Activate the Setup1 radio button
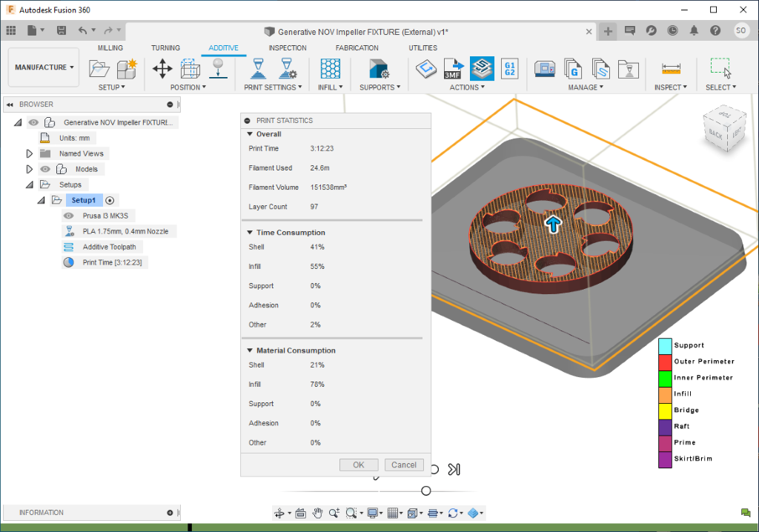Screen dimensions: 759x532 (x=110, y=200)
